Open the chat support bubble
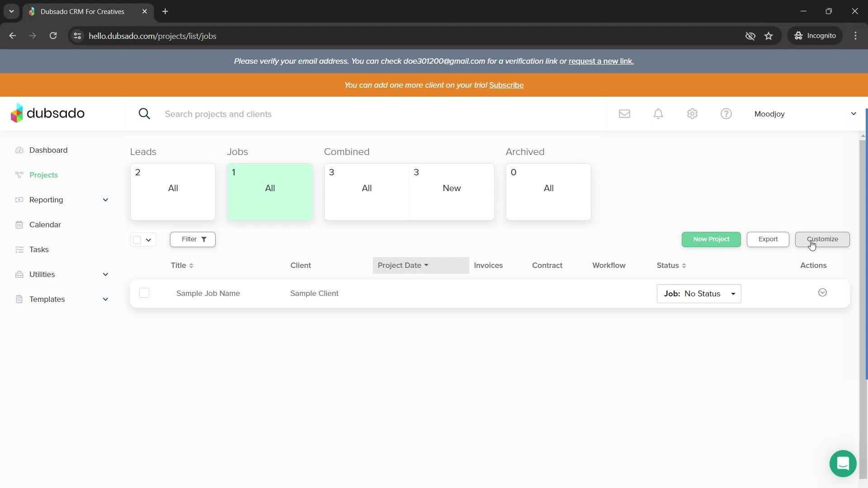This screenshot has height=488, width=868. pyautogui.click(x=843, y=463)
